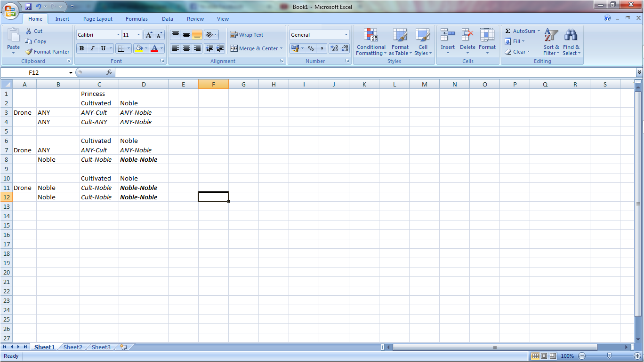The height and width of the screenshot is (362, 644).
Task: Open the Review ribbon tab
Action: [195, 19]
